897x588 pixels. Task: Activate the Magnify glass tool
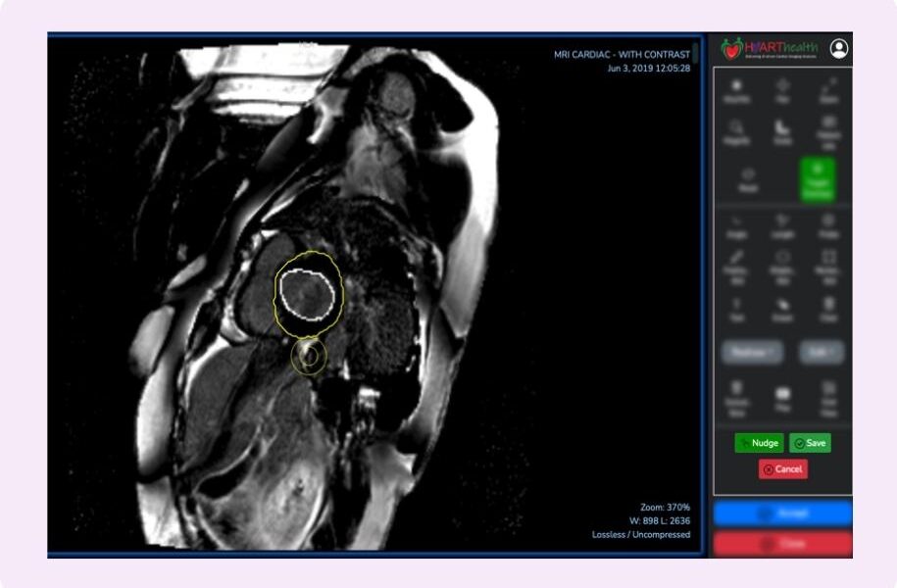[737, 132]
